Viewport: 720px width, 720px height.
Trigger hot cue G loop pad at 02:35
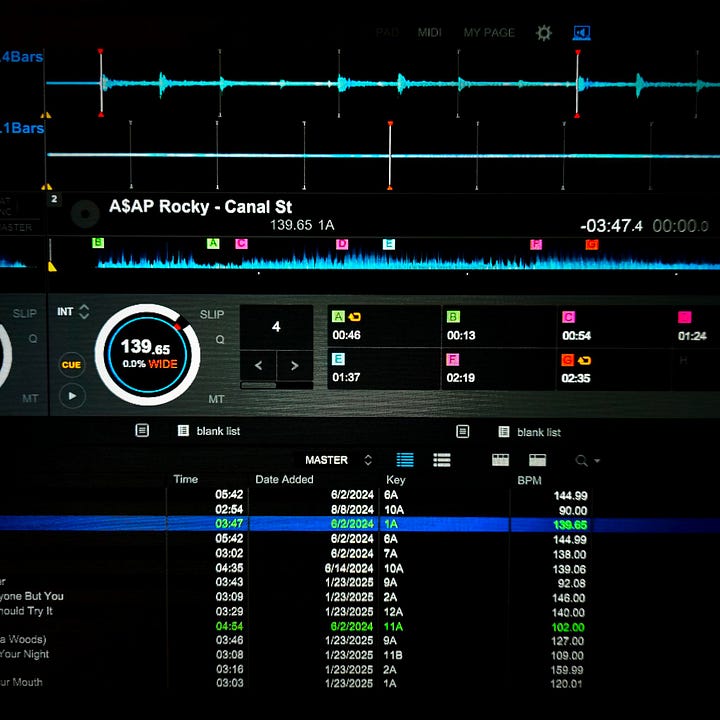(613, 370)
